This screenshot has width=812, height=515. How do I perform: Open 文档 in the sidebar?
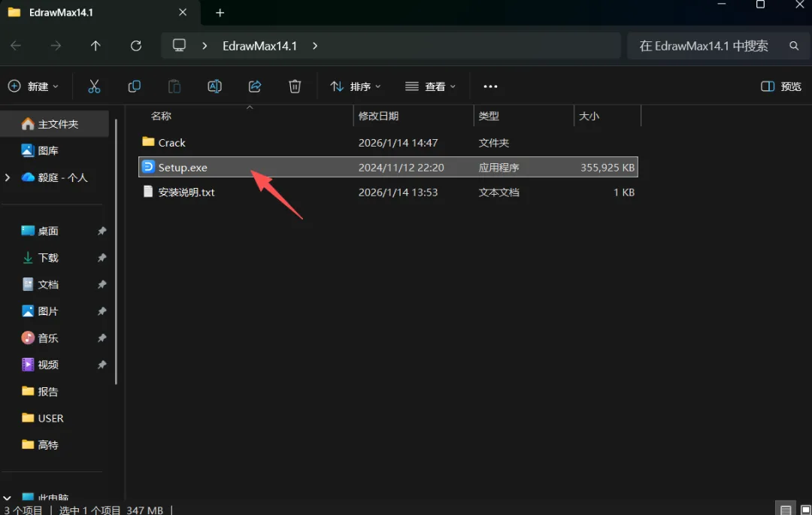click(x=47, y=284)
